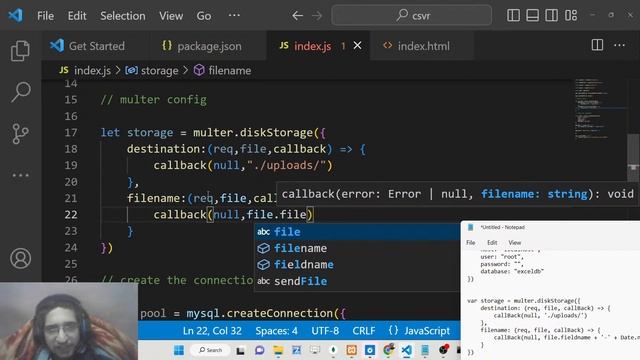Click the taskbar Search box

pos(211,350)
